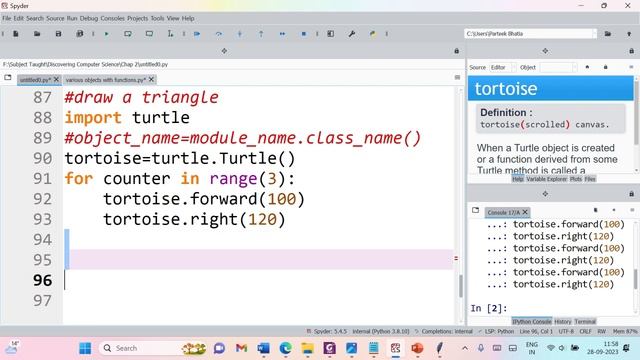The width and height of the screenshot is (640, 360).
Task: Open PYTHONPATH manager python icon
Action: (373, 34)
